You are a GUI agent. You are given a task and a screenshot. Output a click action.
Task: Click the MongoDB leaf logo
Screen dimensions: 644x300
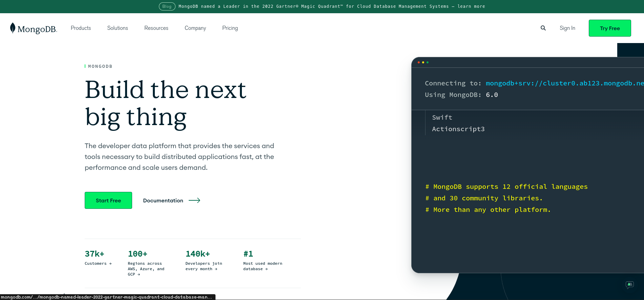[33, 28]
